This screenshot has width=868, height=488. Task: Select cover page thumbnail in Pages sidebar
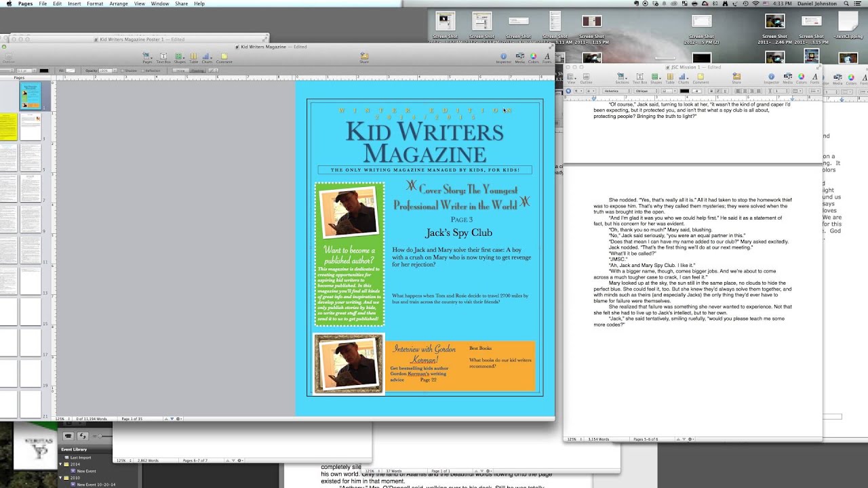30,96
